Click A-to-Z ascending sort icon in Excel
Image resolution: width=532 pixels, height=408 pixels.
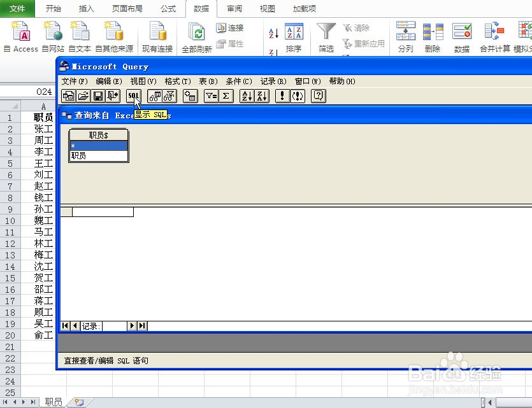coord(273,33)
